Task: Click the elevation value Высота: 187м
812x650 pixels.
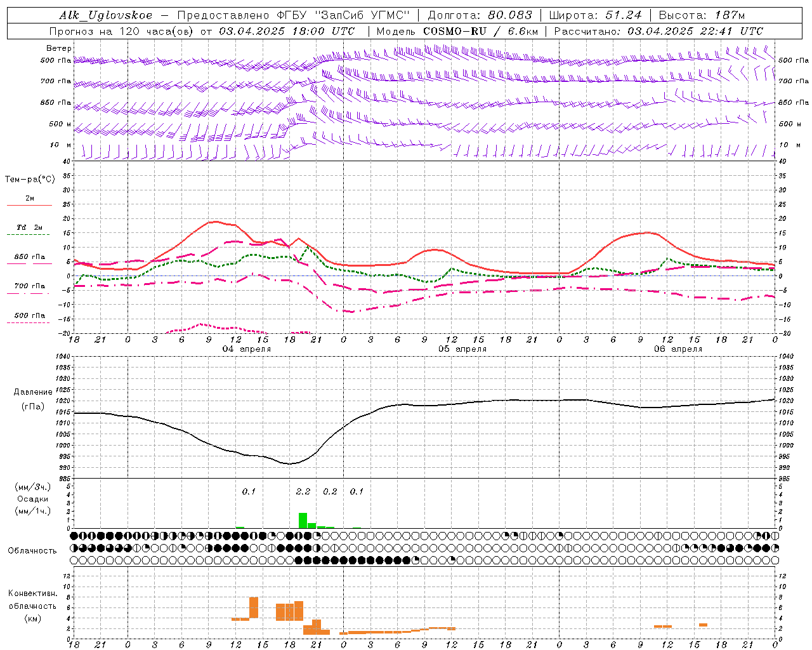Action: pyautogui.click(x=702, y=15)
